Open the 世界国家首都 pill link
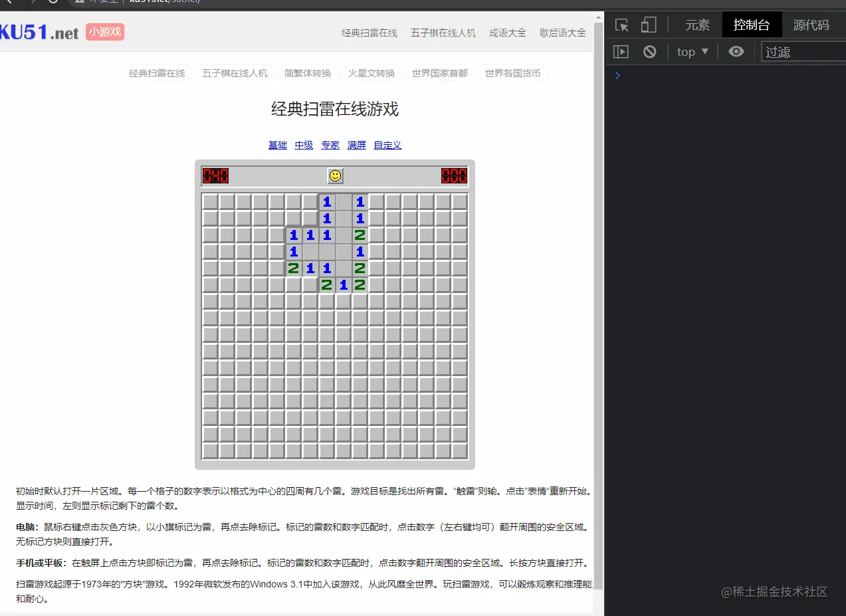 tap(440, 73)
